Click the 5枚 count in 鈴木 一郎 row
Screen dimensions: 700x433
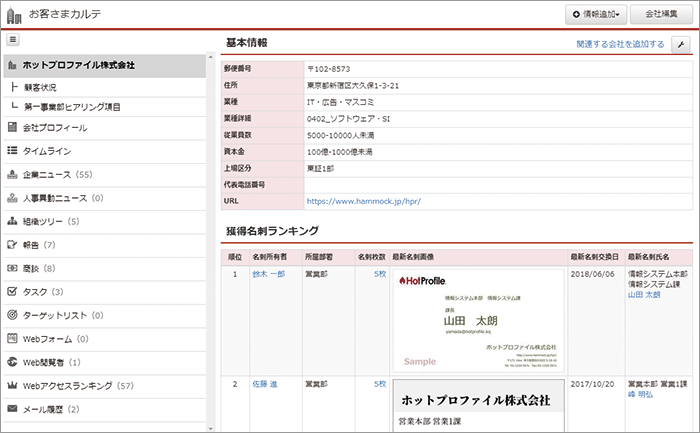(x=380, y=274)
